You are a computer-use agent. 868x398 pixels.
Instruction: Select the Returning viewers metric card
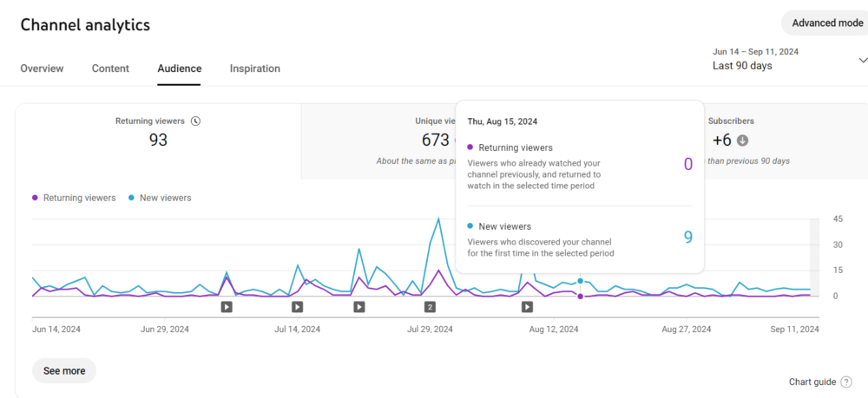[x=158, y=140]
